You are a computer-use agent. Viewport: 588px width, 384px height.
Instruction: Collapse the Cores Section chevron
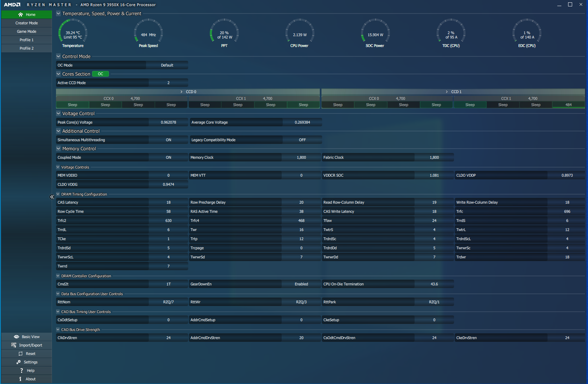(x=58, y=74)
